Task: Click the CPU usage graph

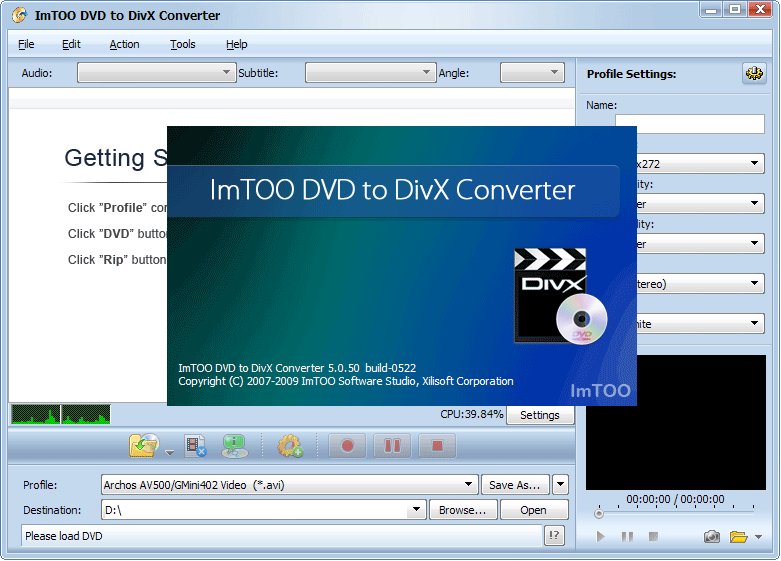Action: click(x=61, y=415)
